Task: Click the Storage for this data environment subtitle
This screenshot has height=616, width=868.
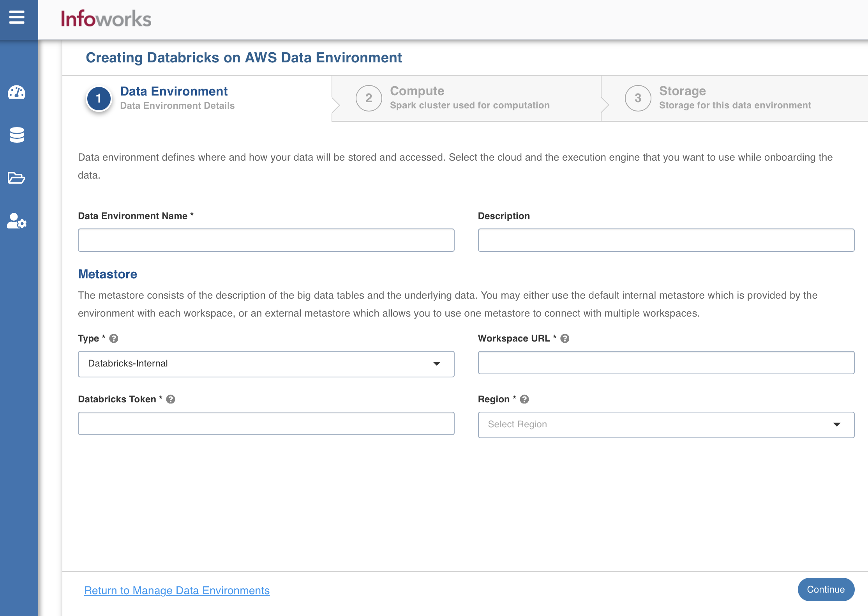Action: (735, 105)
